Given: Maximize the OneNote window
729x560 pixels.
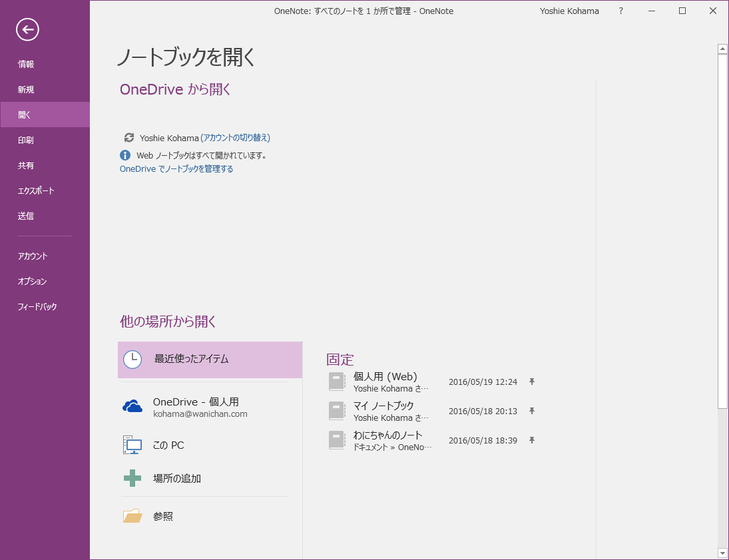Looking at the screenshot, I should point(682,11).
